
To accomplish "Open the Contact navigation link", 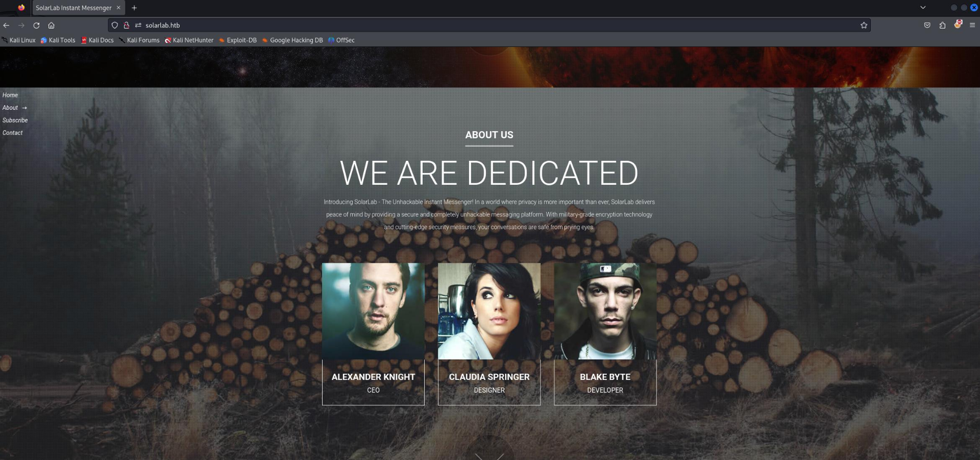I will click(x=13, y=133).
